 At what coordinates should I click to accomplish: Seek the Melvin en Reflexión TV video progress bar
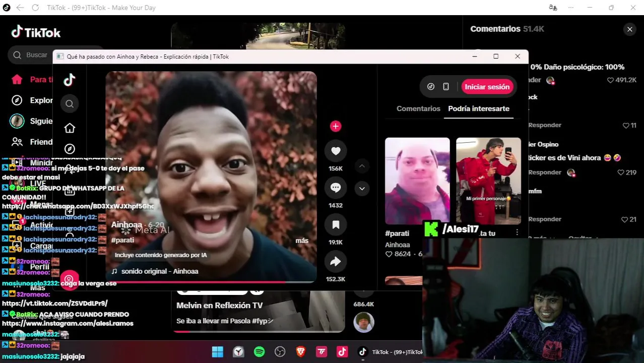click(259, 331)
